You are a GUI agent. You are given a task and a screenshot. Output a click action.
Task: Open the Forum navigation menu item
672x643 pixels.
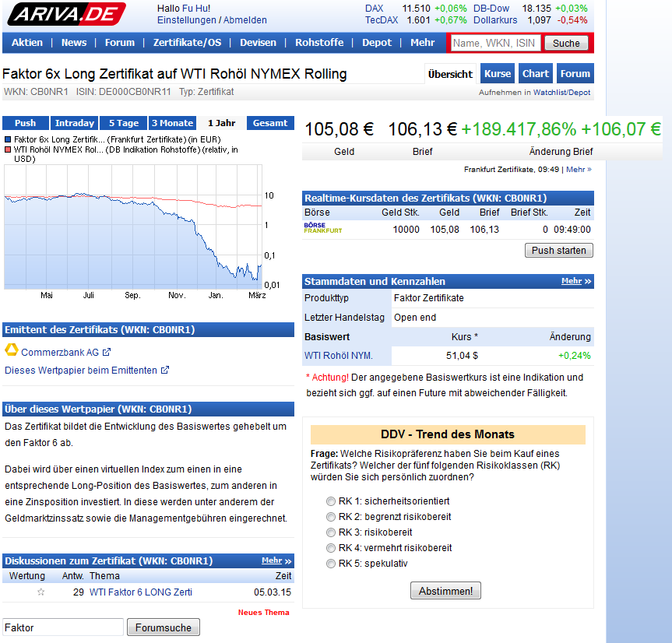click(120, 42)
